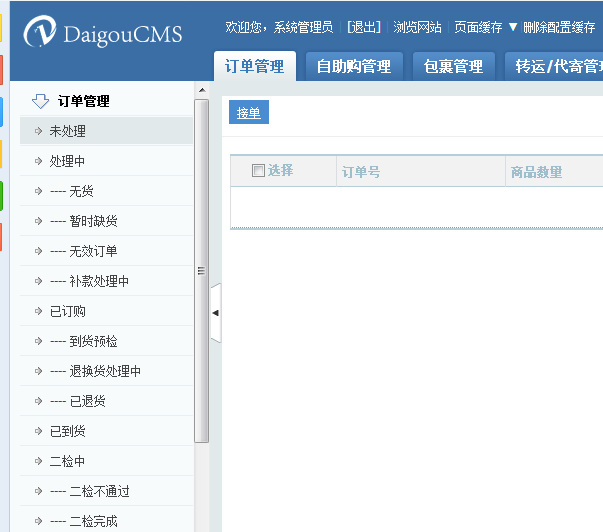Switch to the 自助购管理 tab
The width and height of the screenshot is (603, 532).
354,66
